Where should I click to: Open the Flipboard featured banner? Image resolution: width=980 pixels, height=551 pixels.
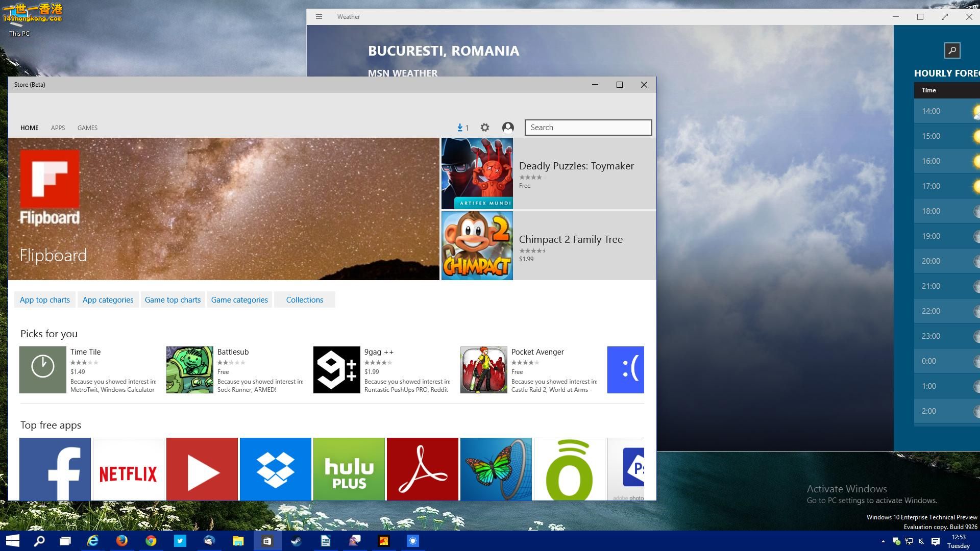pyautogui.click(x=224, y=209)
